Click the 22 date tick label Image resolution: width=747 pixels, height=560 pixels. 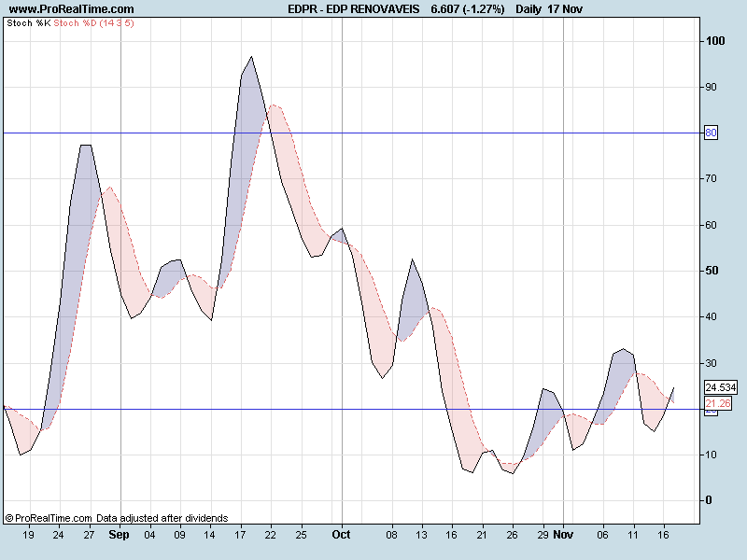[270, 535]
